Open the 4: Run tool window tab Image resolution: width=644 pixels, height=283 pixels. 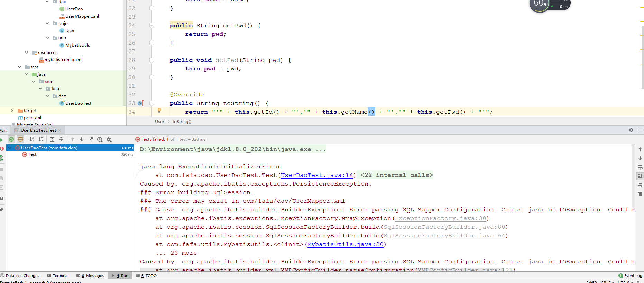coord(120,276)
